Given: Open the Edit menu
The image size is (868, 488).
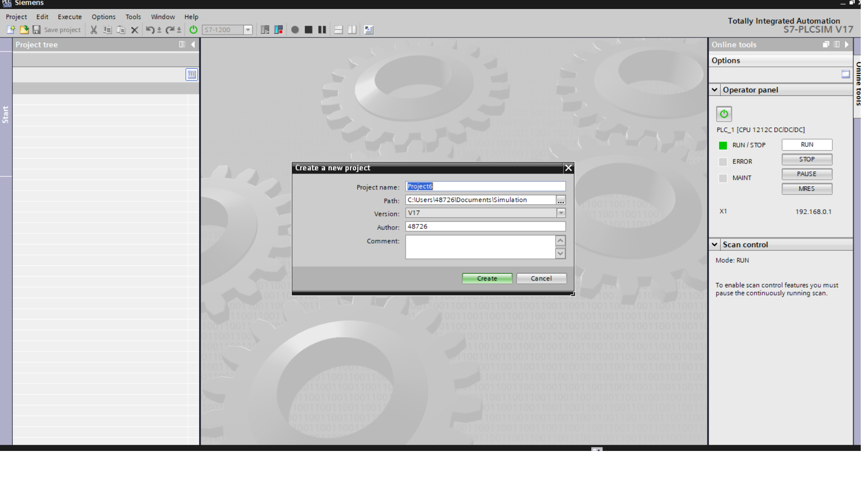Looking at the screenshot, I should tap(42, 17).
